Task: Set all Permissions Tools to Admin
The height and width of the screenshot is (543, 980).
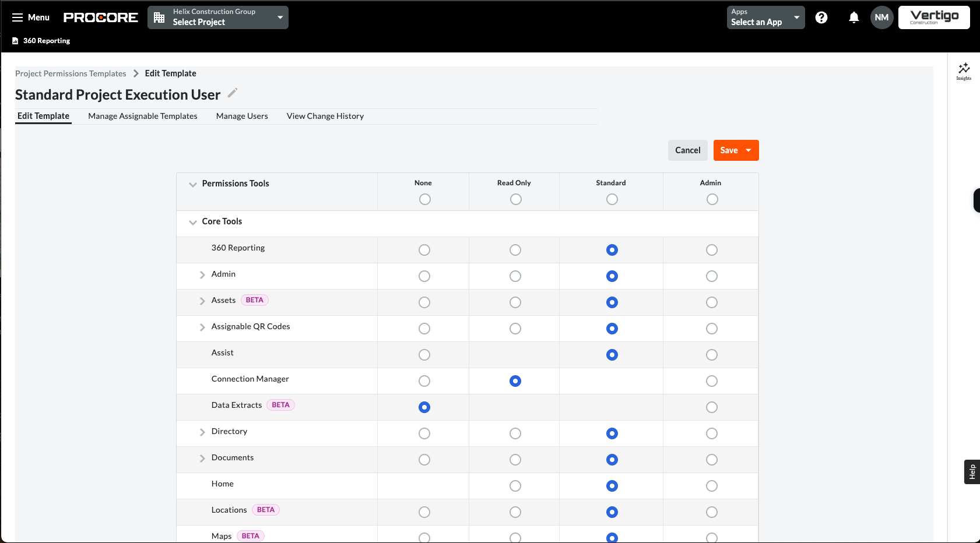Action: (712, 199)
